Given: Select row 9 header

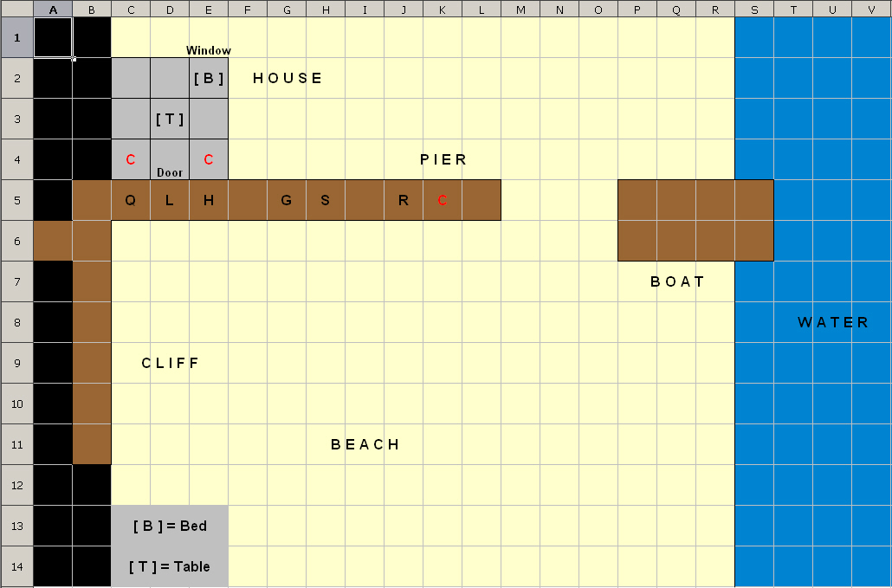Looking at the screenshot, I should (x=16, y=363).
